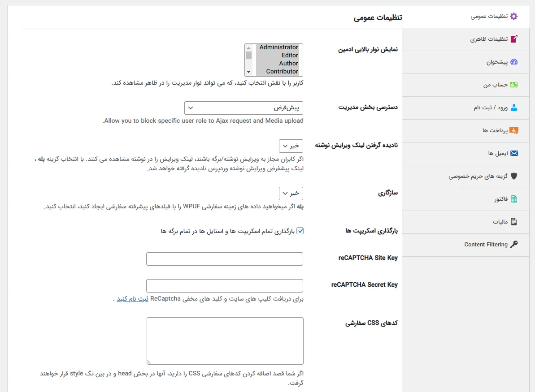Viewport: 535px width, 392px height.
Task: Click the reCAPTCHA Site Key field
Action: 225,259
